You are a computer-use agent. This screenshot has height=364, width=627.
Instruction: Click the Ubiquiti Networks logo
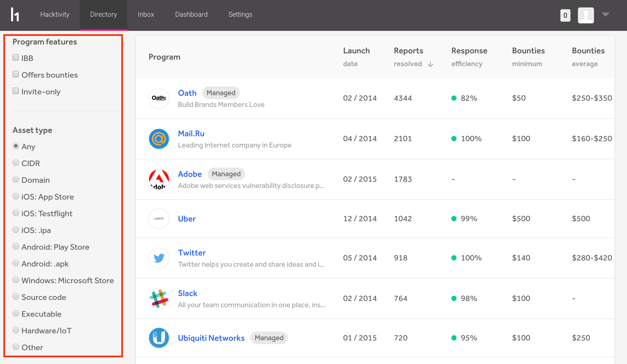click(x=159, y=338)
